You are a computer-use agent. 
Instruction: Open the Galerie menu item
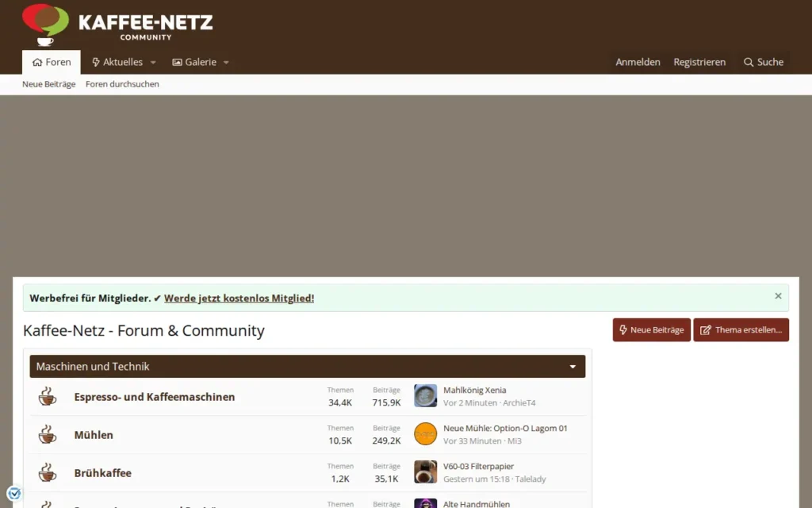[x=194, y=62]
